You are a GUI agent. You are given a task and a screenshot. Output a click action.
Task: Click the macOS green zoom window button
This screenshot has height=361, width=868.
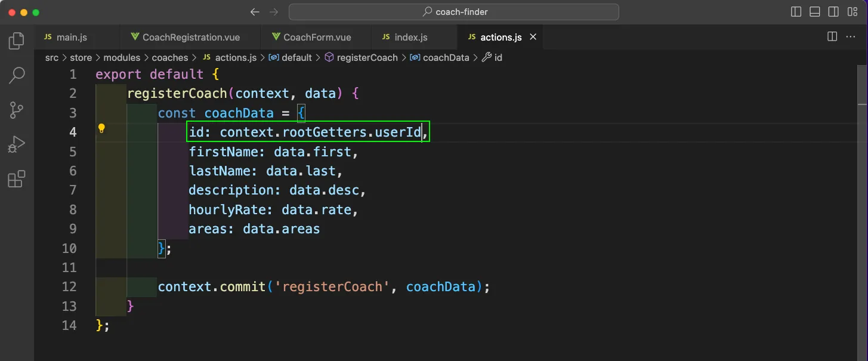coord(36,12)
